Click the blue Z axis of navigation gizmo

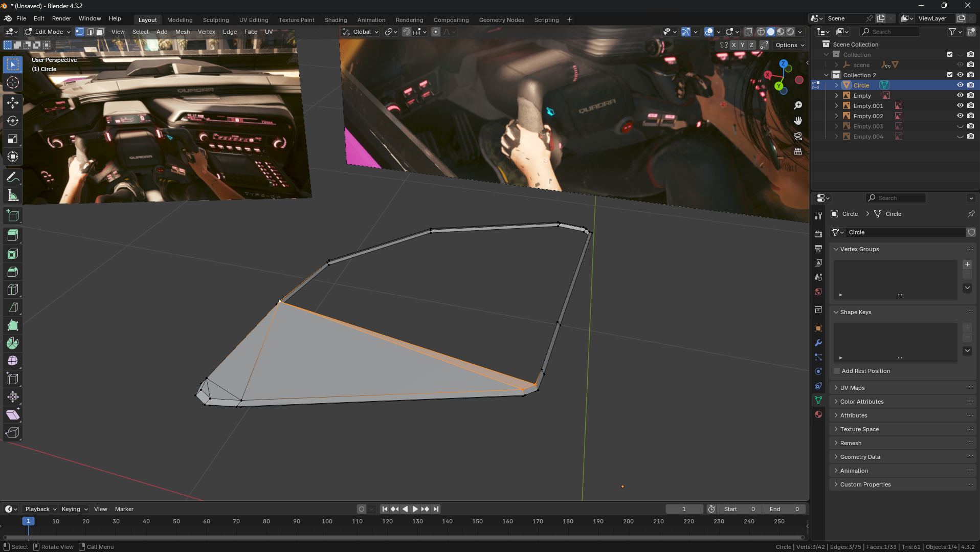[783, 64]
